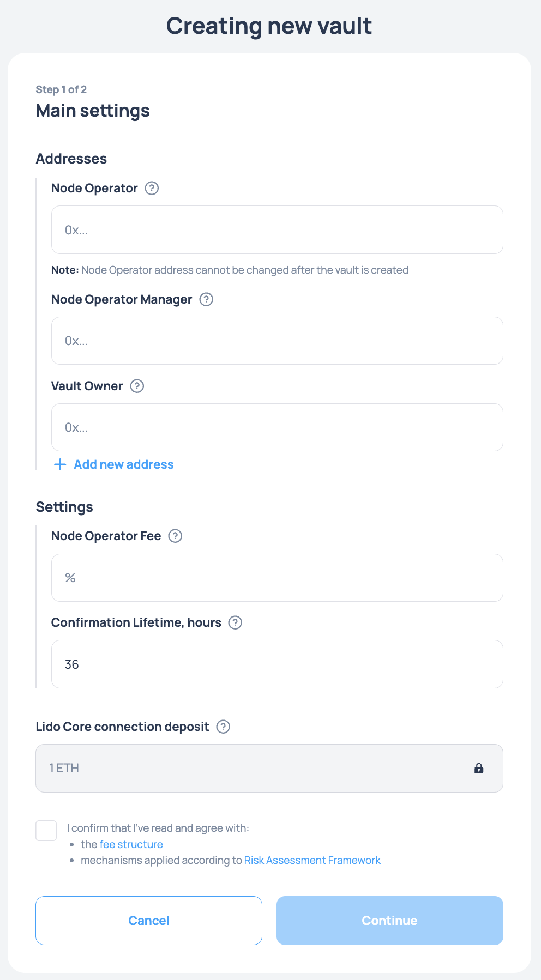This screenshot has height=980, width=541.
Task: Click the plus icon beside Add new address
Action: click(59, 464)
